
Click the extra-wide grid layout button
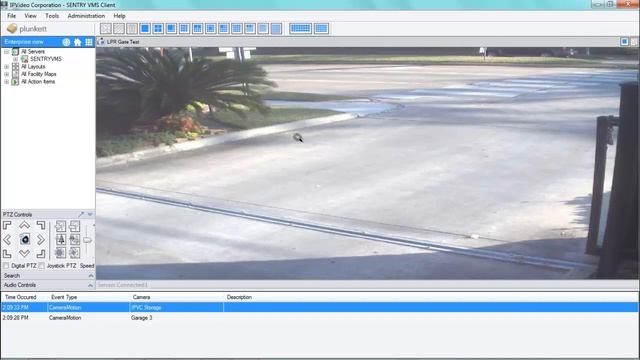300,29
